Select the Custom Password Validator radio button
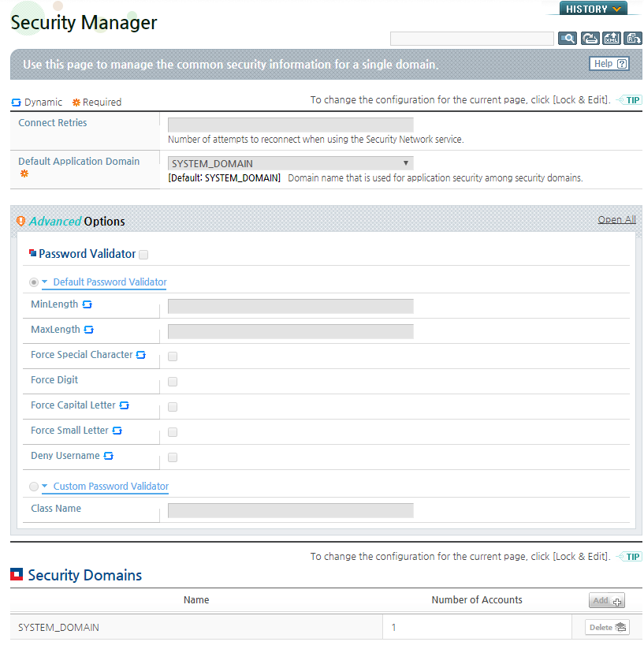This screenshot has width=644, height=653. (34, 487)
